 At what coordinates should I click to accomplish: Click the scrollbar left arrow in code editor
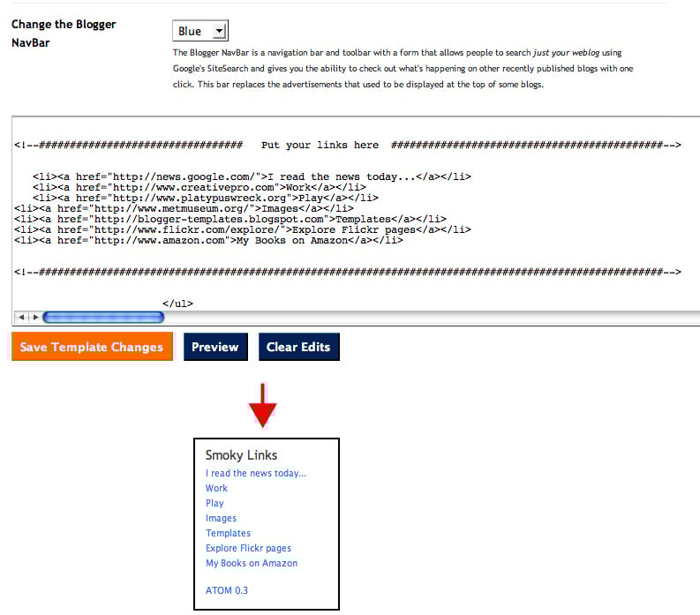tap(22, 317)
